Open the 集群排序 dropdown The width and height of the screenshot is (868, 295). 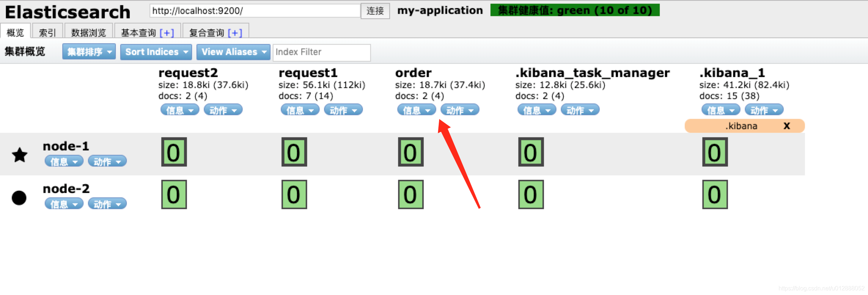click(89, 52)
